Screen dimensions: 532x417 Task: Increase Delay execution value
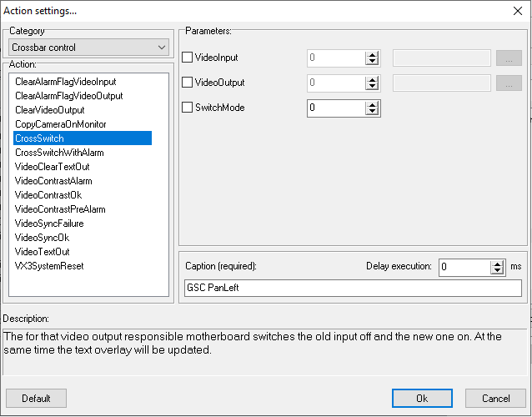click(498, 264)
